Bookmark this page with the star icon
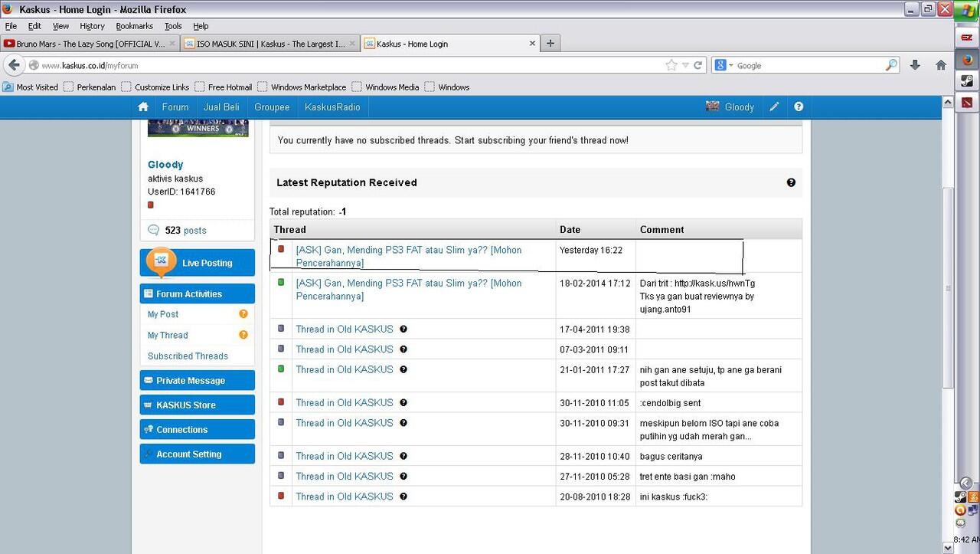The width and height of the screenshot is (980, 554). click(671, 65)
